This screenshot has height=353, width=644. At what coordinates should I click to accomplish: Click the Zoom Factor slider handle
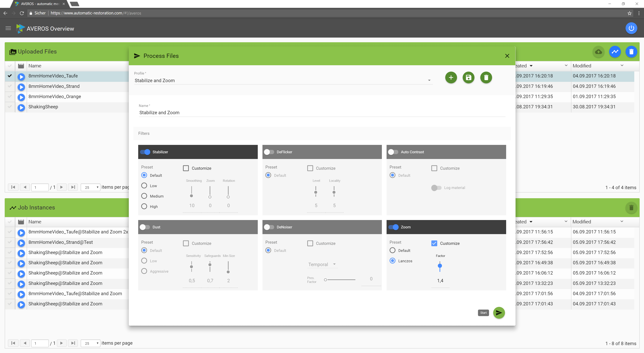(x=440, y=266)
